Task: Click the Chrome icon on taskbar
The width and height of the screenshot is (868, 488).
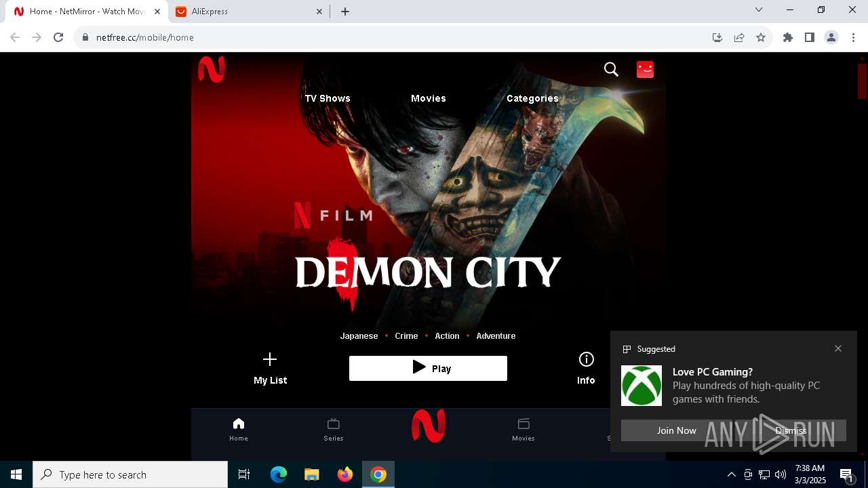Action: click(x=378, y=474)
